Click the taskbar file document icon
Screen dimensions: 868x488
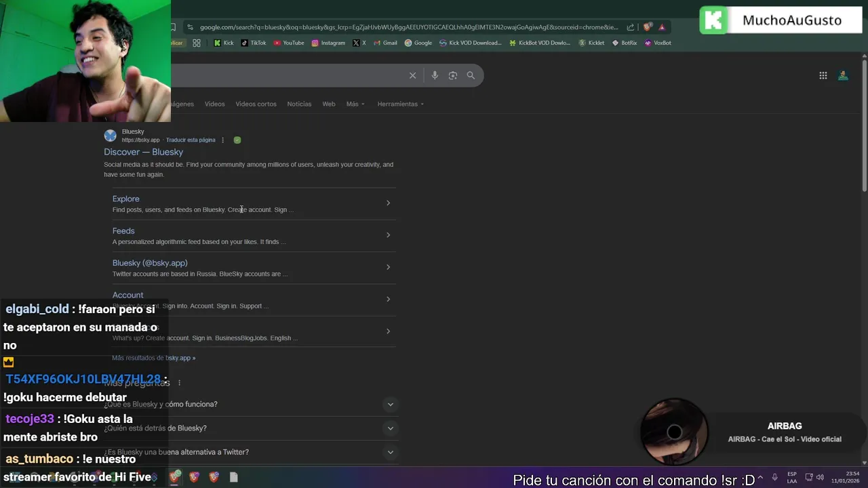[233, 477]
